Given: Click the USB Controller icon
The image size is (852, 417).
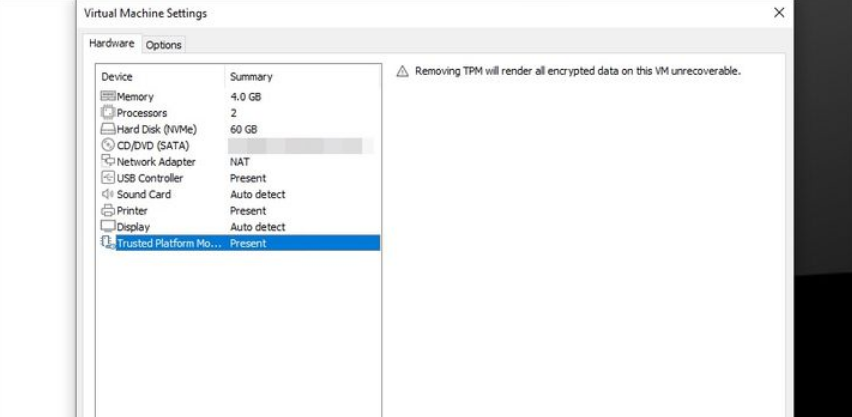Looking at the screenshot, I should point(108,178).
